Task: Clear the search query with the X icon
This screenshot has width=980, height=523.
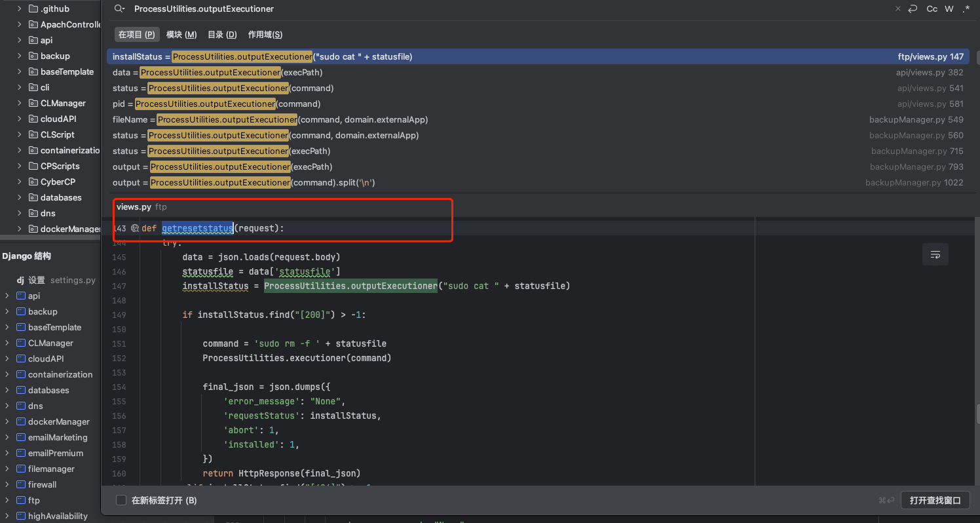Action: pyautogui.click(x=897, y=9)
